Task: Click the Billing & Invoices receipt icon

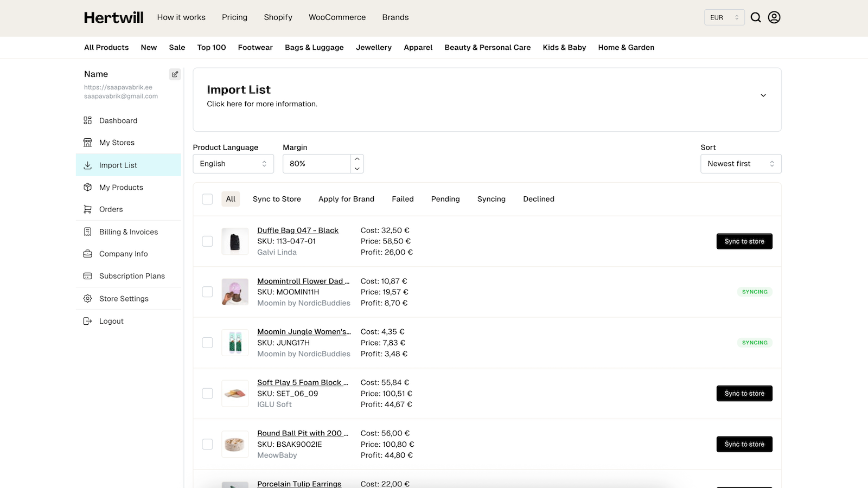Action: click(x=87, y=232)
